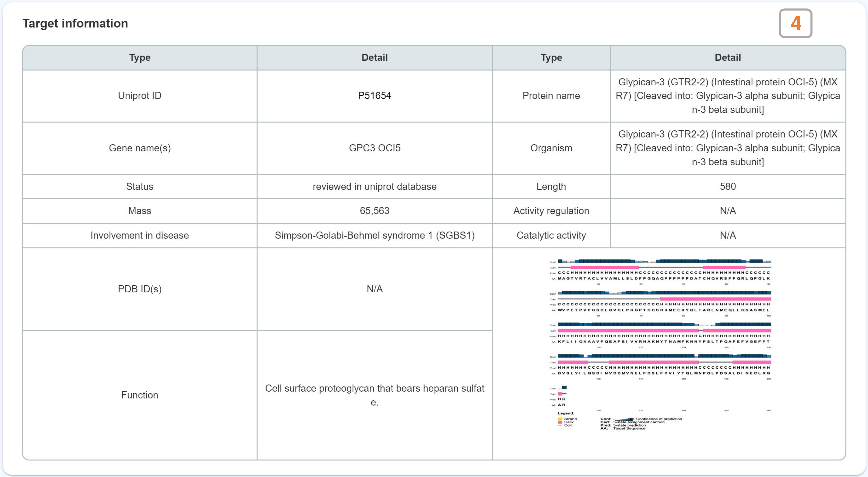Click the Simpson-Golabi-Behmel syndrome 1 text
The width and height of the screenshot is (868, 477).
[x=374, y=235]
